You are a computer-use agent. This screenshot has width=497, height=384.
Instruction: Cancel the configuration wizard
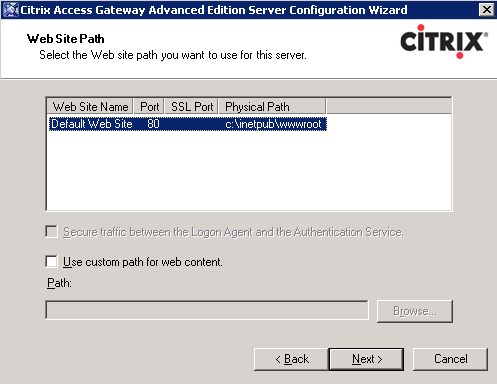(x=450, y=359)
